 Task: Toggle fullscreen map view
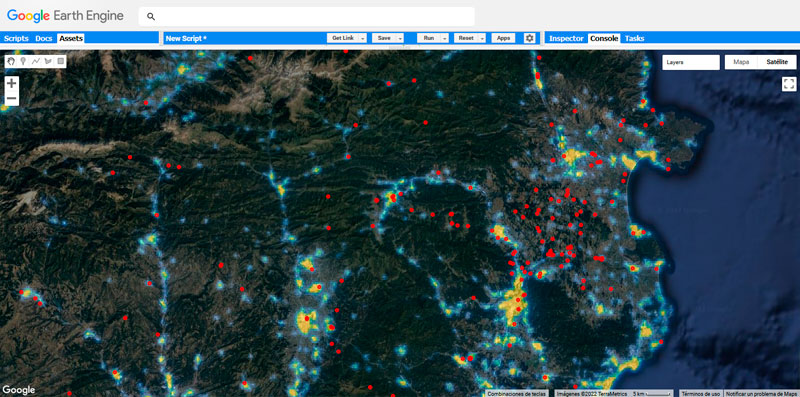(x=789, y=84)
